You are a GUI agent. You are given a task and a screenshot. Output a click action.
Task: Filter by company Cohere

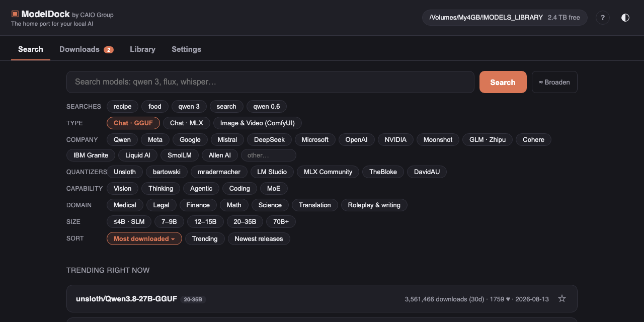(x=533, y=139)
